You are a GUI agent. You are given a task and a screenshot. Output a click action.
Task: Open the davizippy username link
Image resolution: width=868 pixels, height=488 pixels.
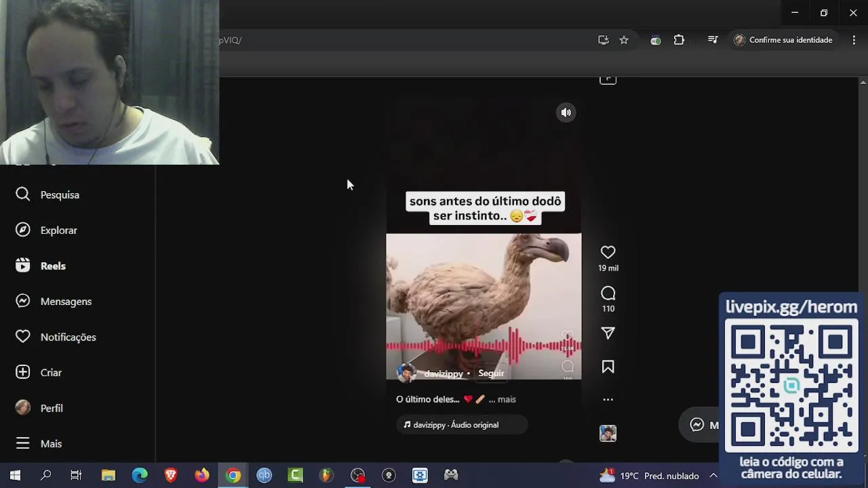tap(443, 373)
